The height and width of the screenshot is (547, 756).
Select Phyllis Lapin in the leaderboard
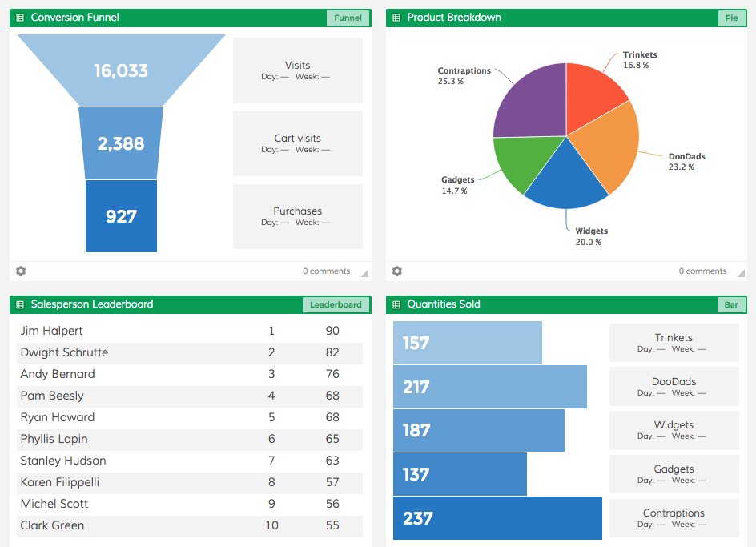tap(54, 439)
